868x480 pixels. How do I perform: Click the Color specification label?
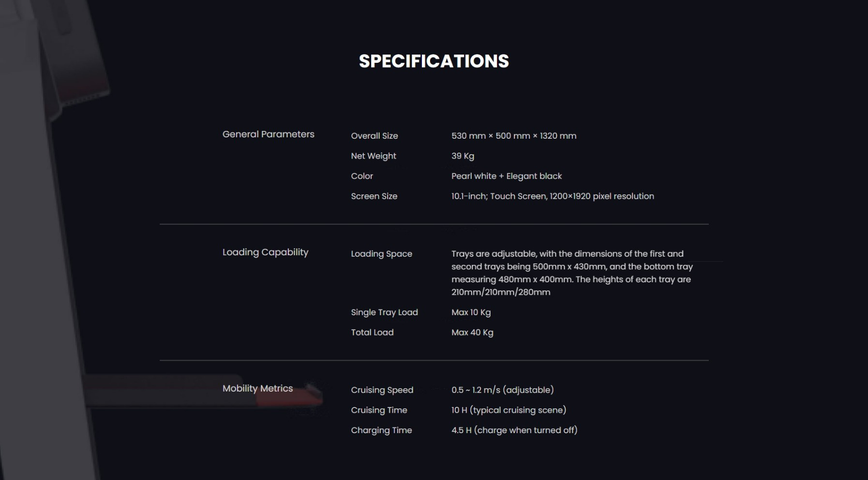[x=362, y=176]
